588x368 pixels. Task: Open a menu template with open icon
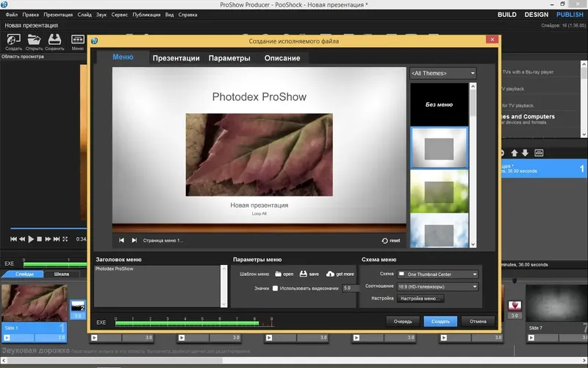[279, 274]
